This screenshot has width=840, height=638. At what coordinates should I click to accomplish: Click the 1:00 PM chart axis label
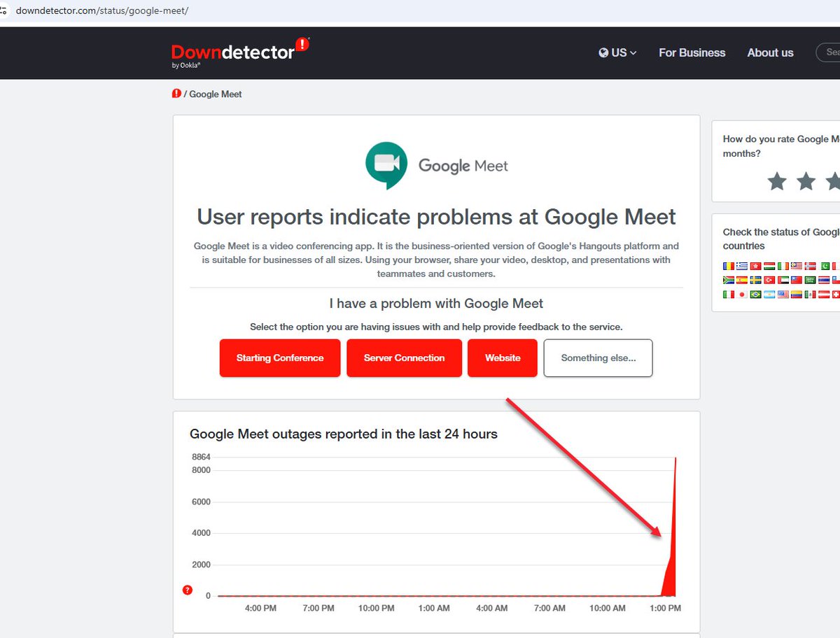tap(665, 608)
